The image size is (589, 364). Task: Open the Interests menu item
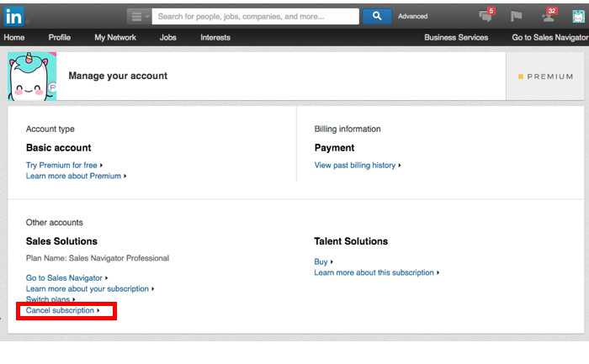click(x=215, y=38)
